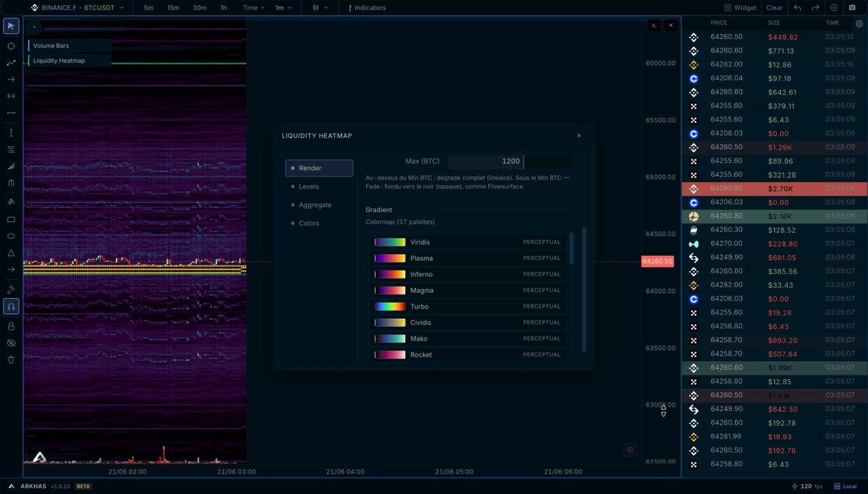The image size is (868, 494).
Task: Switch to the 1h timeframe
Action: click(x=224, y=7)
